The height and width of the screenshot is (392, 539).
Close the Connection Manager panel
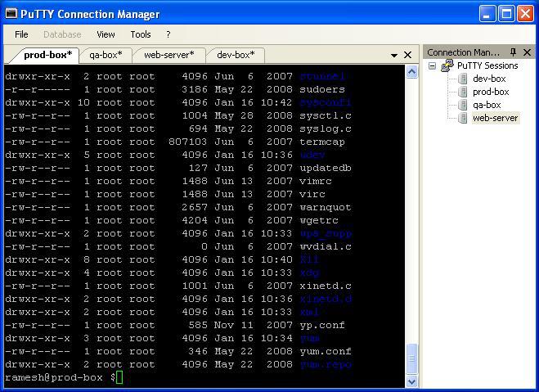pyautogui.click(x=528, y=52)
